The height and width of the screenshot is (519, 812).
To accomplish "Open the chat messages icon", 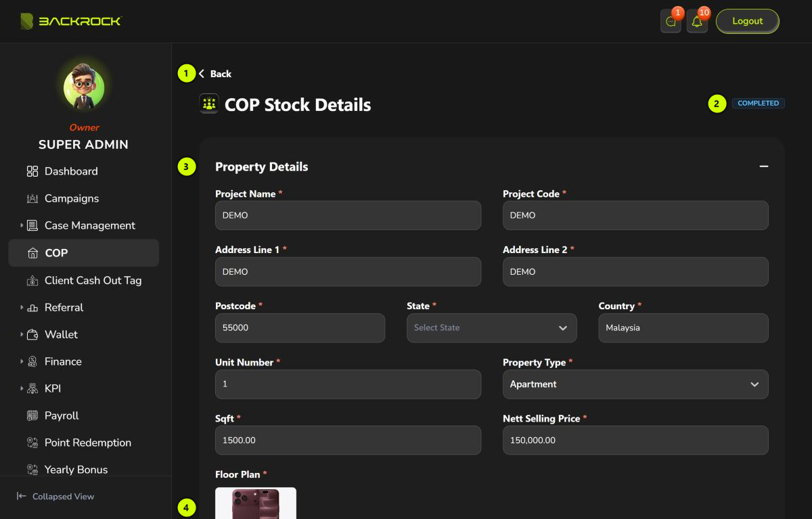I will pyautogui.click(x=671, y=22).
